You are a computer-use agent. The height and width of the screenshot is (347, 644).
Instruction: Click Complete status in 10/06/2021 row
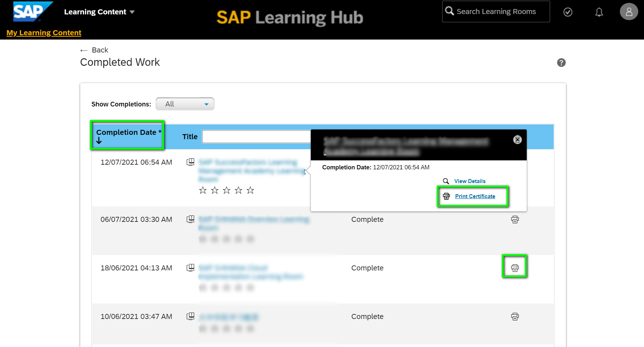(x=367, y=316)
